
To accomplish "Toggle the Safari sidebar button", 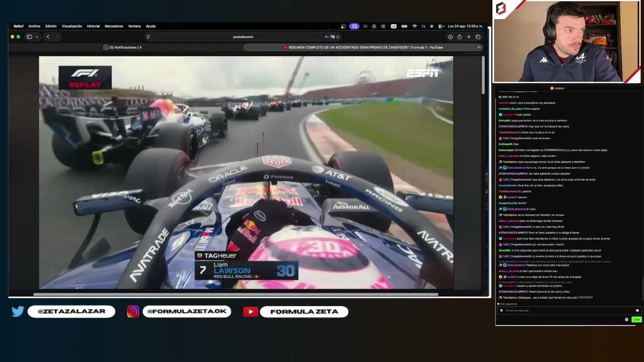I will pos(29,37).
